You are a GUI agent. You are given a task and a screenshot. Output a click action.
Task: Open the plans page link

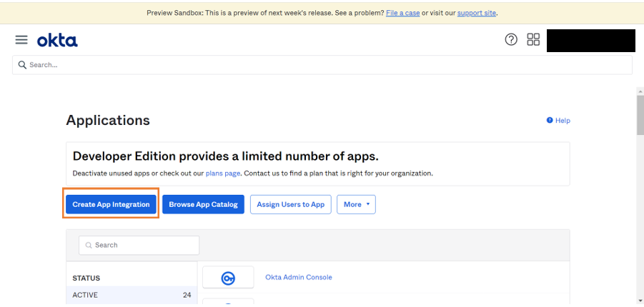[x=223, y=173]
